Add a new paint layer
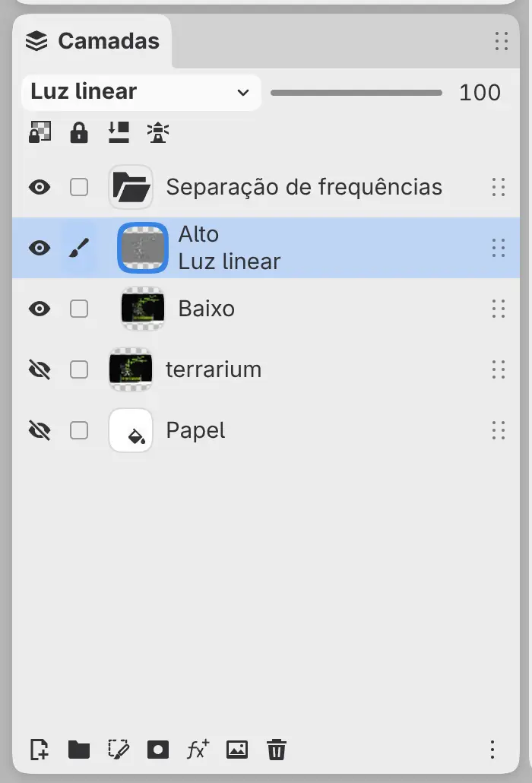This screenshot has width=532, height=783. click(x=40, y=749)
